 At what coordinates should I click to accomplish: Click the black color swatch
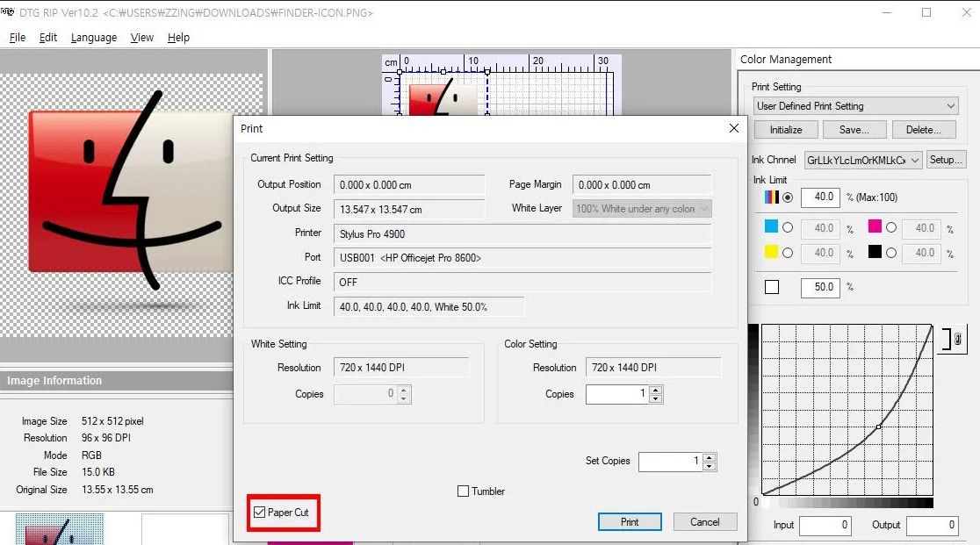point(875,252)
